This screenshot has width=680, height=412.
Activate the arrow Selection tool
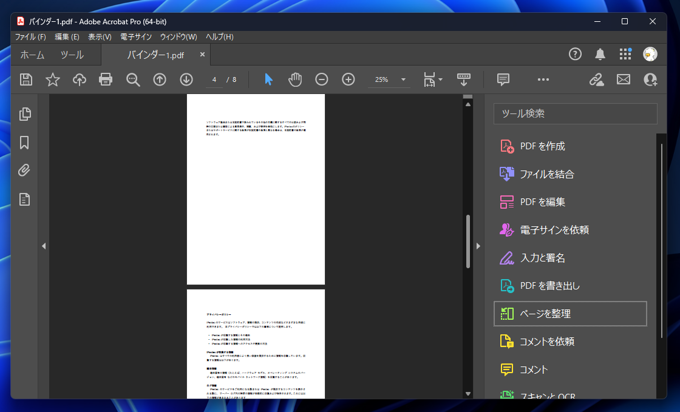[x=268, y=80]
